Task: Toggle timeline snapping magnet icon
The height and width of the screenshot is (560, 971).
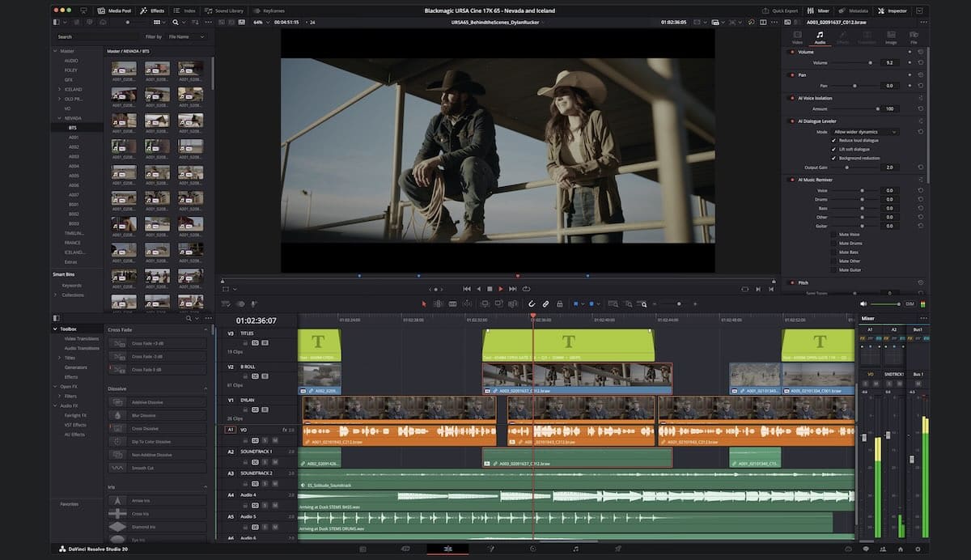Action: pyautogui.click(x=532, y=304)
